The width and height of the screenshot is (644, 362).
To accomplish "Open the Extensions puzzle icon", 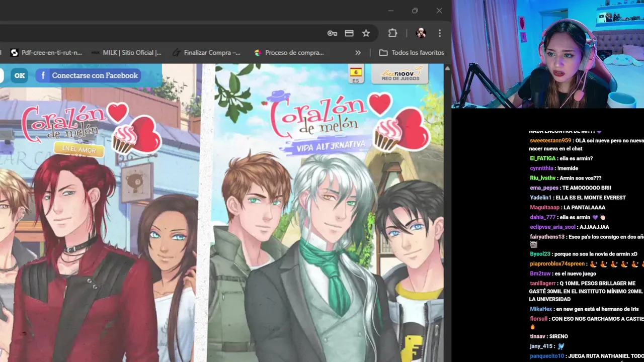I will [393, 33].
